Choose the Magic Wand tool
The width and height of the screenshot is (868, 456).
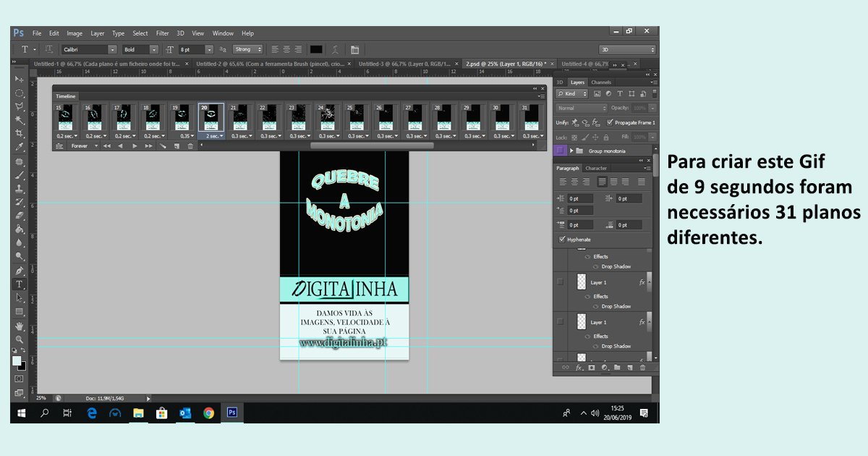20,120
